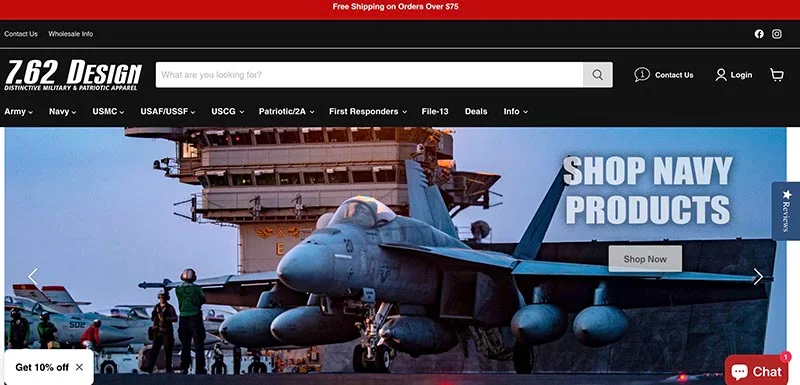
Task: Expand the Army menu
Action: pyautogui.click(x=18, y=111)
